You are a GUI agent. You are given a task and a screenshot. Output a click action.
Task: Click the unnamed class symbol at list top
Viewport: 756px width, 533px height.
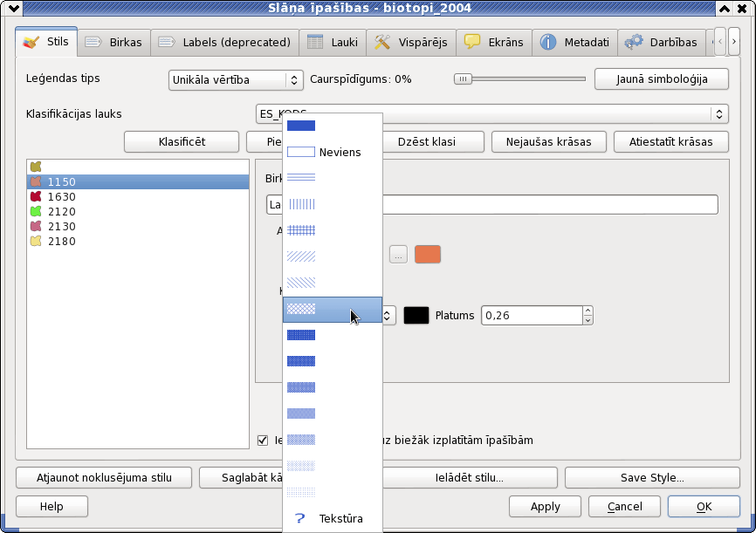point(36,167)
